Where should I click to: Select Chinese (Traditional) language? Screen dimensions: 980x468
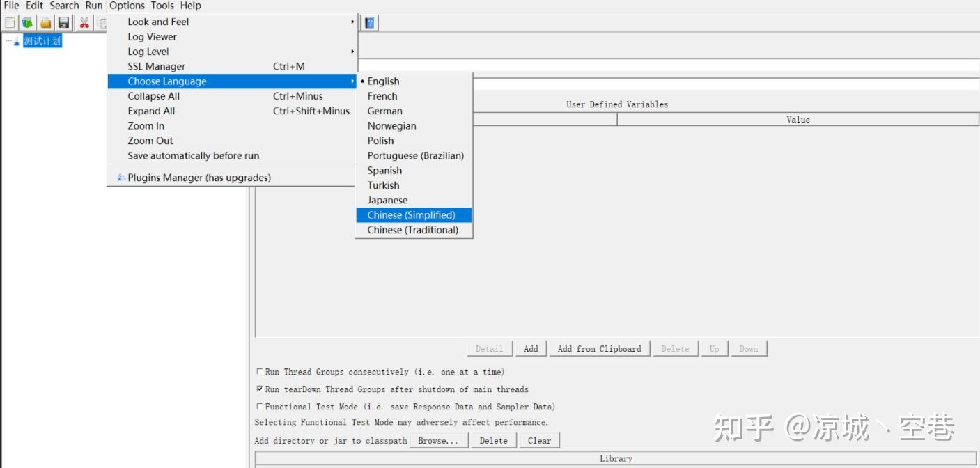tap(414, 230)
